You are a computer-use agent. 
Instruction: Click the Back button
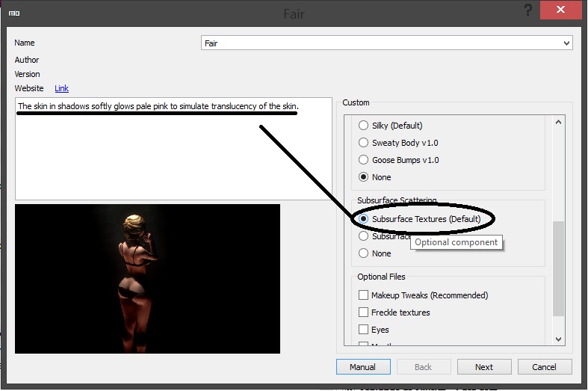pos(424,367)
